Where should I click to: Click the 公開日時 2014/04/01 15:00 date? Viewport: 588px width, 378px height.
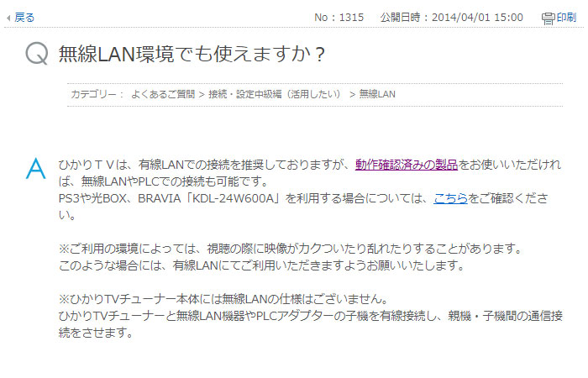pyautogui.click(x=452, y=18)
